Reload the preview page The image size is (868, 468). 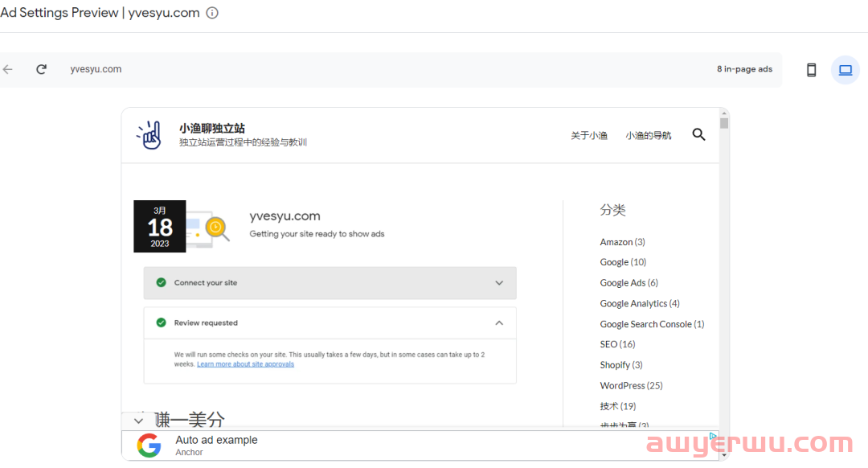click(x=41, y=69)
